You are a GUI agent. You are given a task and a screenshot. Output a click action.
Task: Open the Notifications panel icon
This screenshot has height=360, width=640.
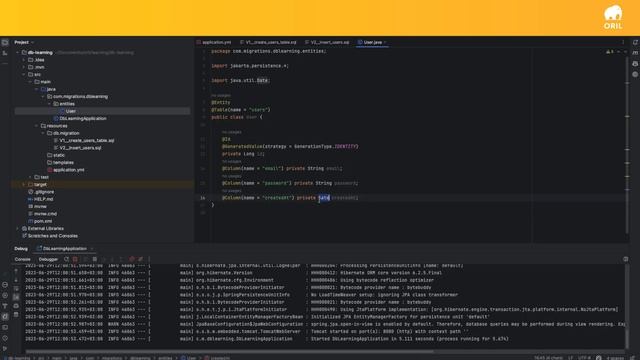(x=635, y=42)
